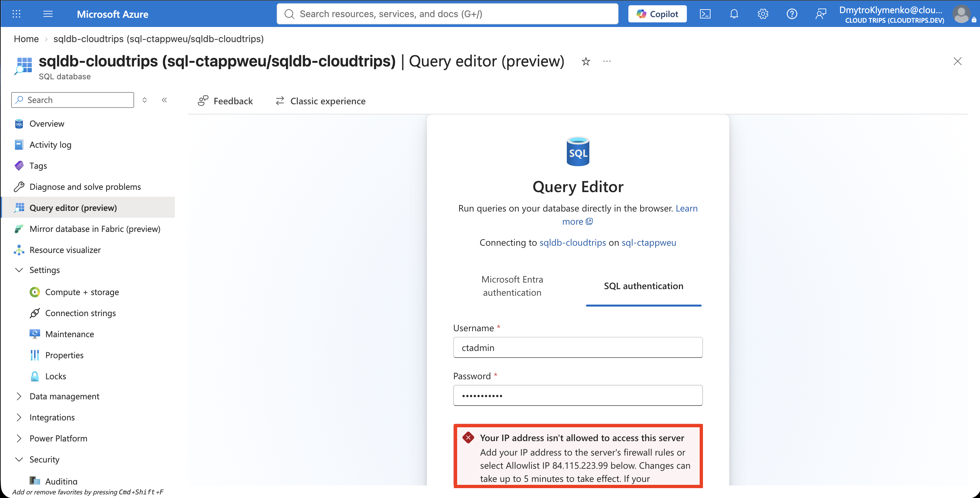Viewport: 980px width, 498px height.
Task: Launch Cloud Shell from the top bar
Action: 705,14
